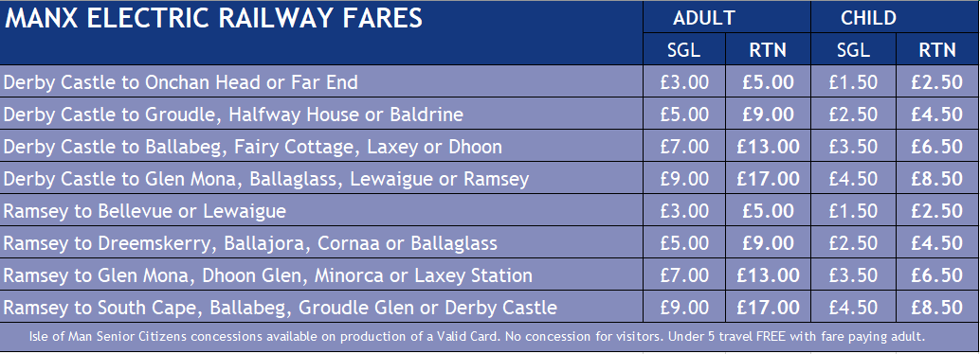Select Derby Castle to Onchan Head row label

pos(181,81)
